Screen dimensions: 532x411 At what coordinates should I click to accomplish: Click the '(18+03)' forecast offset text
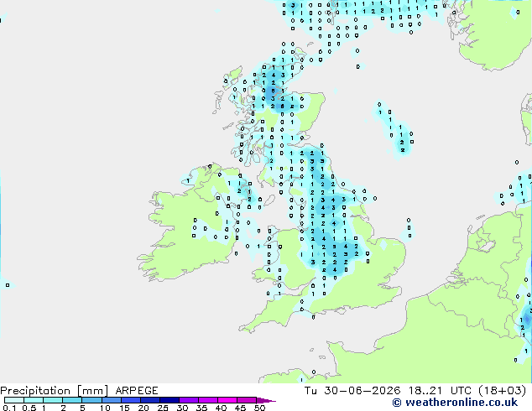tap(503, 391)
